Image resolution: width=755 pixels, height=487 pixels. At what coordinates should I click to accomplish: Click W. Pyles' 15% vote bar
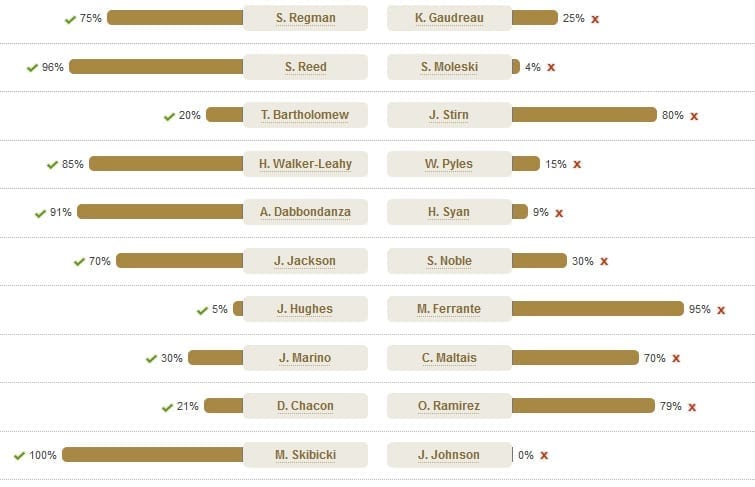tap(526, 164)
